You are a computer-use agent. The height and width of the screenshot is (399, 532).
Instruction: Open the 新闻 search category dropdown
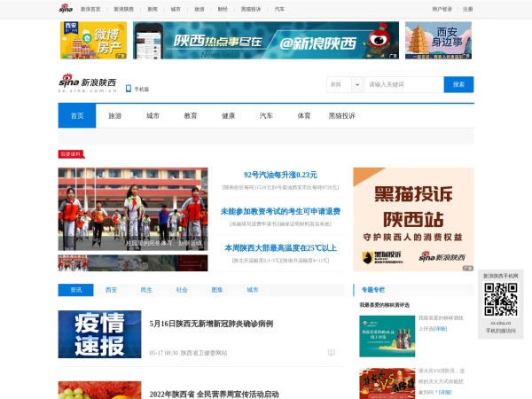344,84
